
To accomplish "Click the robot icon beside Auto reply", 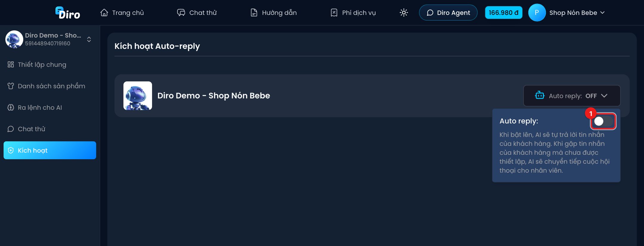I will [x=540, y=95].
